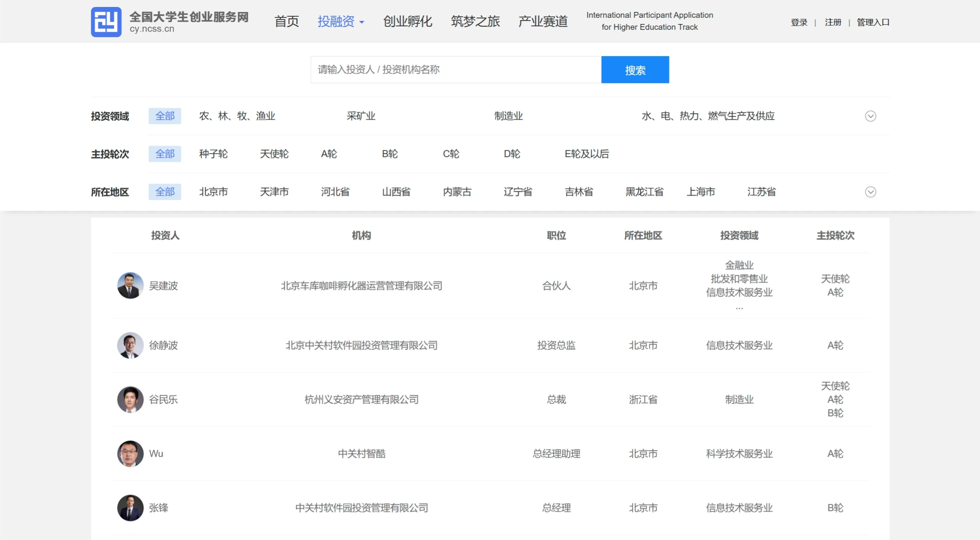
Task: Click 杭州义安资产管理有限公司 organization cell
Action: point(361,400)
